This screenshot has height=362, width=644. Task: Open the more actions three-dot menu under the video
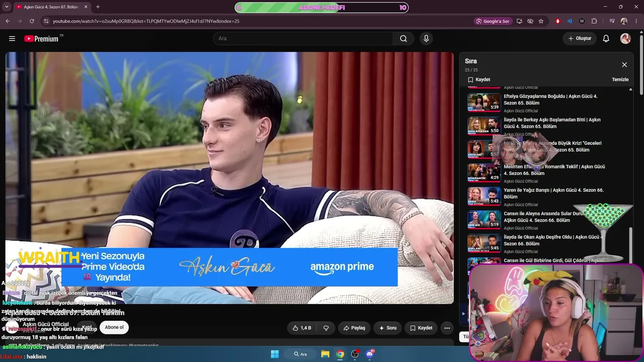point(447,328)
